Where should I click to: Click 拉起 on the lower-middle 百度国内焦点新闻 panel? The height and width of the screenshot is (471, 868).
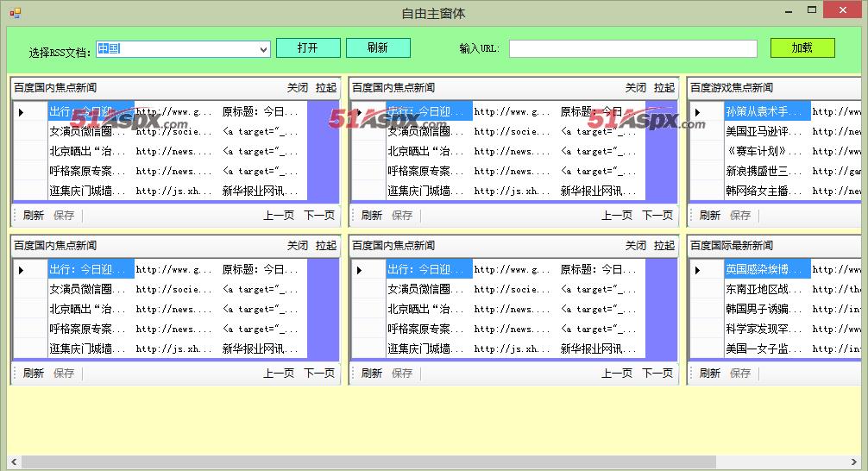(x=664, y=245)
